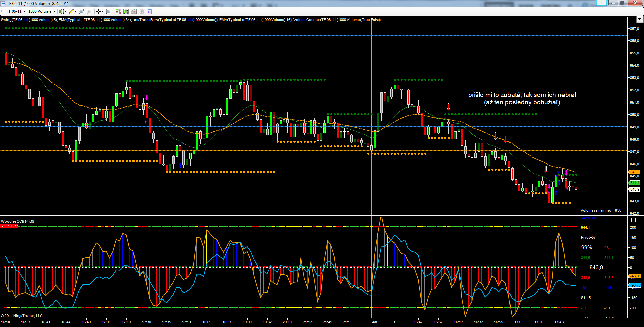This screenshot has height=327, width=644.
Task: Restore down the chart window
Action: pyautogui.click(x=622, y=3)
